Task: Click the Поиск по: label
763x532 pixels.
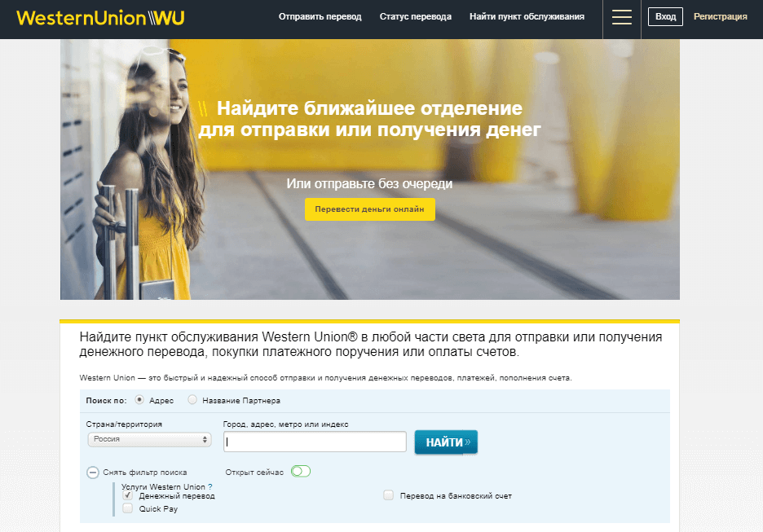Action: 106,401
